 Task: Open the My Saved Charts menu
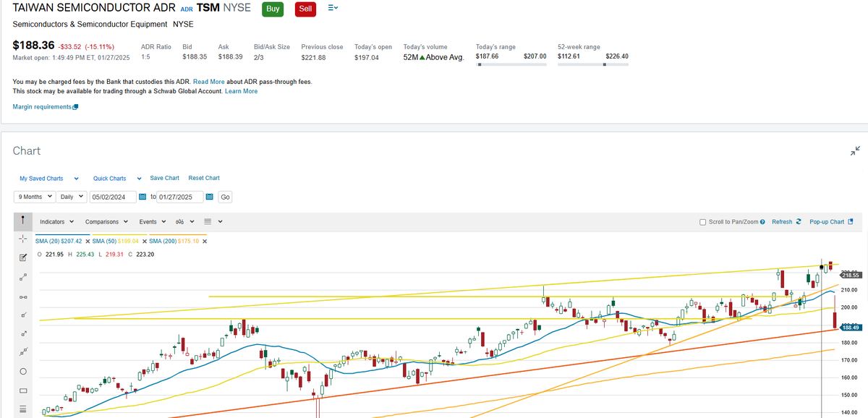point(40,178)
